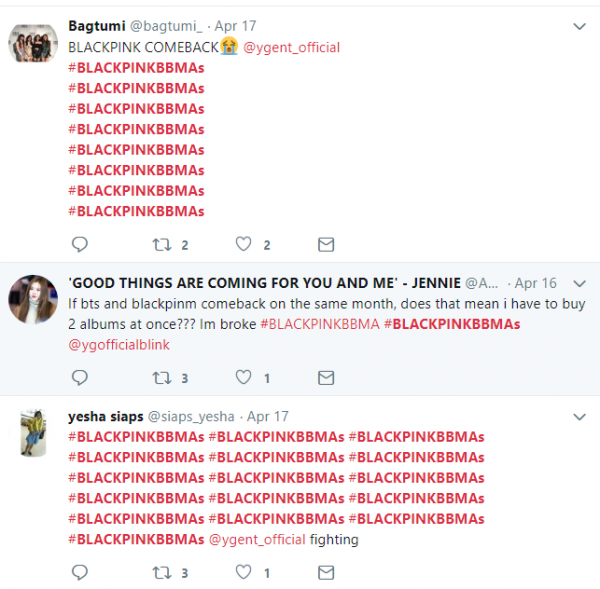
Task: Follow the @ygofficialblink mention link
Action: tap(119, 345)
